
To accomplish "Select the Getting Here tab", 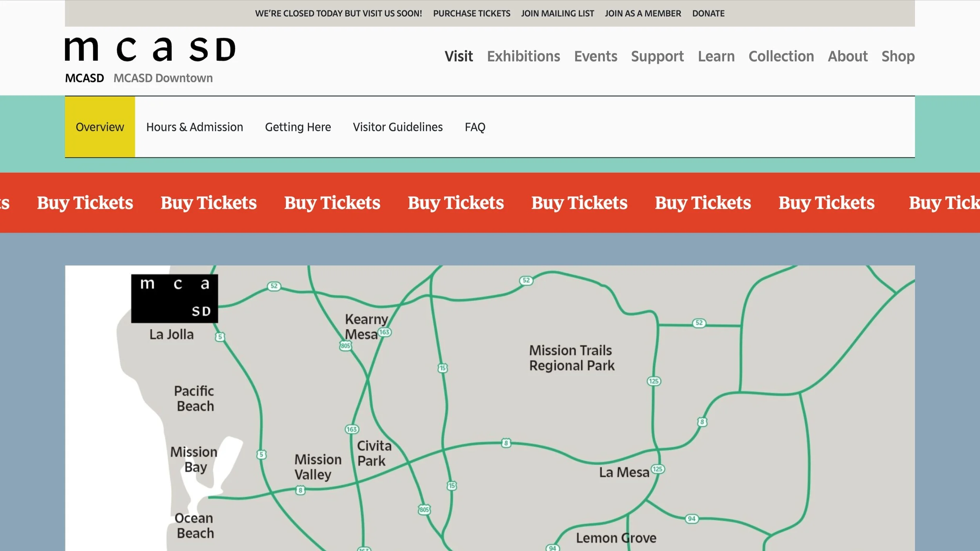I will pos(298,127).
